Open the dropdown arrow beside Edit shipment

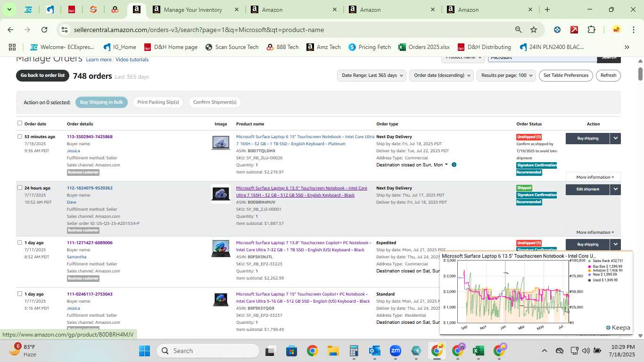(615, 189)
